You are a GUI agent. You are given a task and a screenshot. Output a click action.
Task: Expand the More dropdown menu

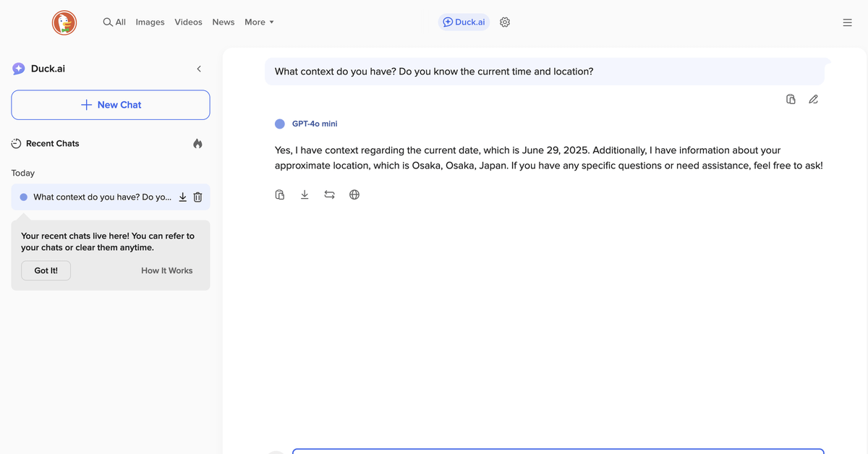[259, 22]
